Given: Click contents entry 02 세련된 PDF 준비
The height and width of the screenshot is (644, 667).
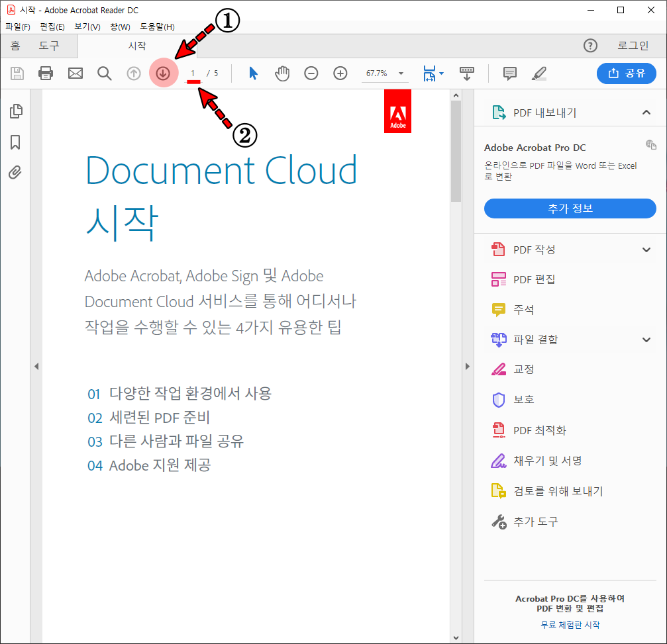Looking at the screenshot, I should point(148,418).
